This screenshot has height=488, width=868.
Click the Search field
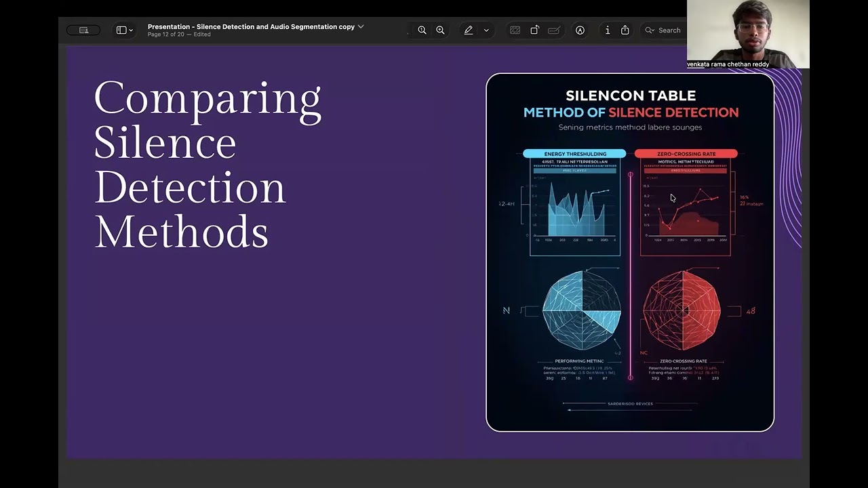point(663,30)
